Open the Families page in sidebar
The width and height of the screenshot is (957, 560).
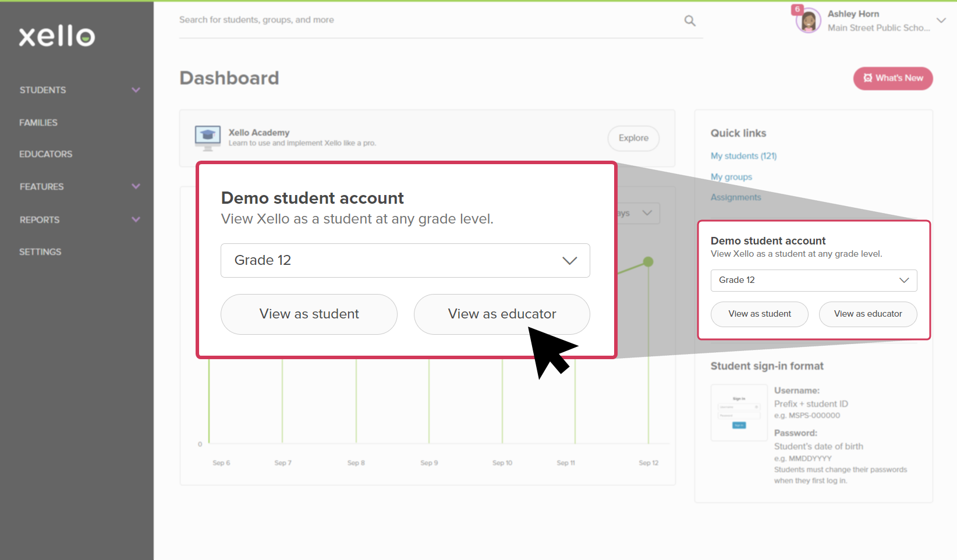[38, 123]
